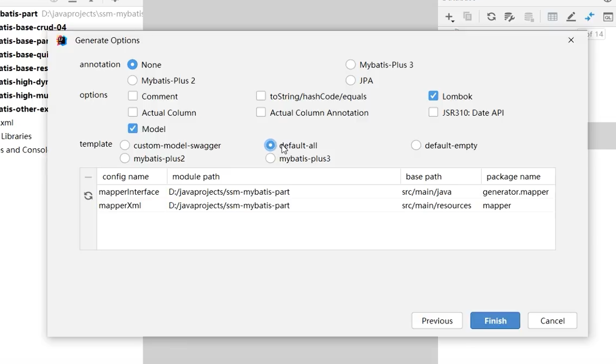Open data source properties wrench icon
The width and height of the screenshot is (616, 364).
pyautogui.click(x=509, y=17)
